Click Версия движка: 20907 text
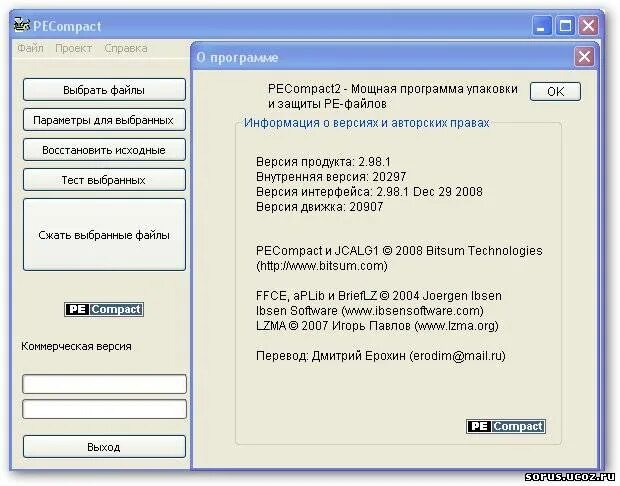Viewport: 620px width, 486px height. [x=319, y=207]
